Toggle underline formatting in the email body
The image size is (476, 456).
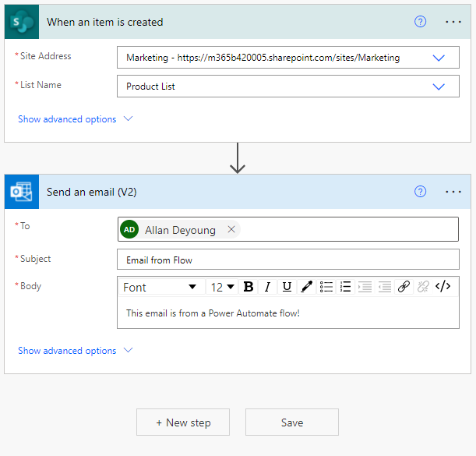287,287
